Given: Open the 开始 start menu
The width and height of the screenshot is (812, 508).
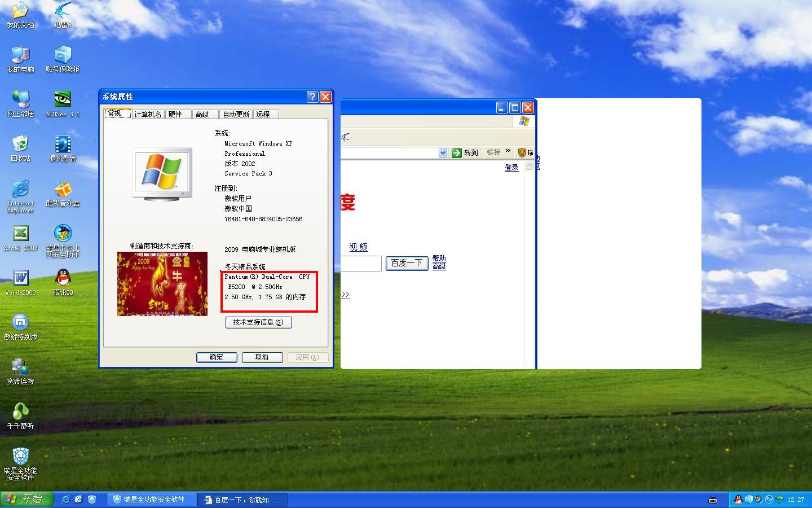Looking at the screenshot, I should [27, 500].
